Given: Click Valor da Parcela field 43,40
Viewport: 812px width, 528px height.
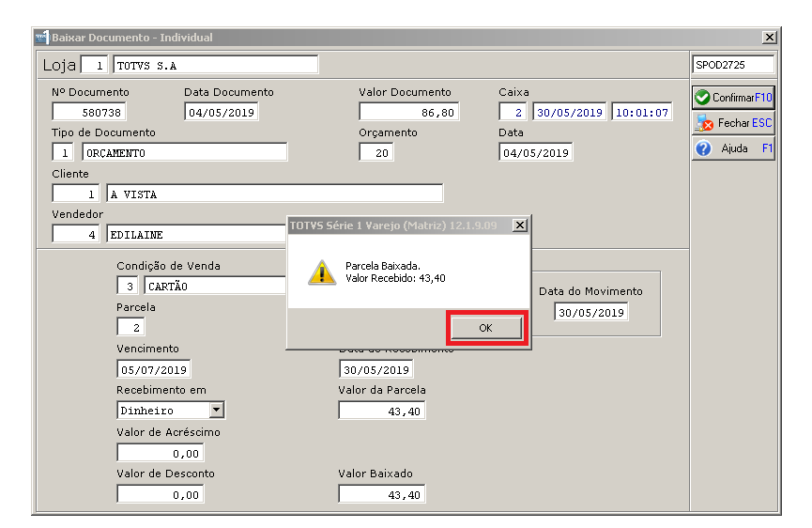Looking at the screenshot, I should [x=382, y=411].
